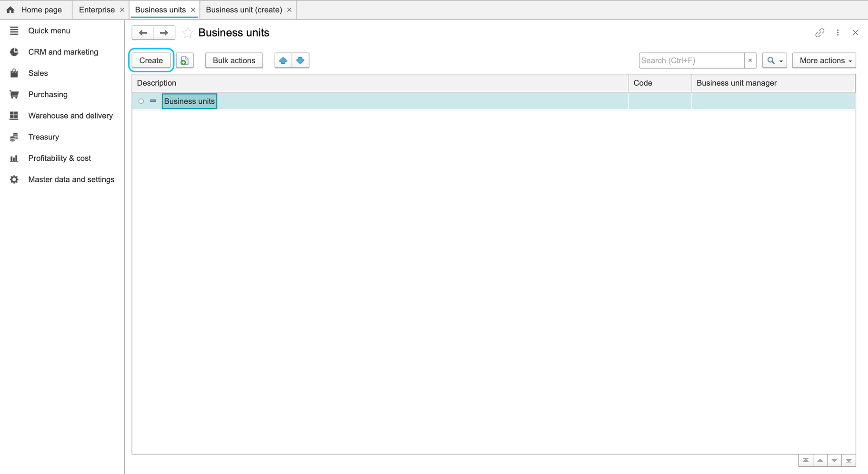Open the Sales section

point(38,73)
